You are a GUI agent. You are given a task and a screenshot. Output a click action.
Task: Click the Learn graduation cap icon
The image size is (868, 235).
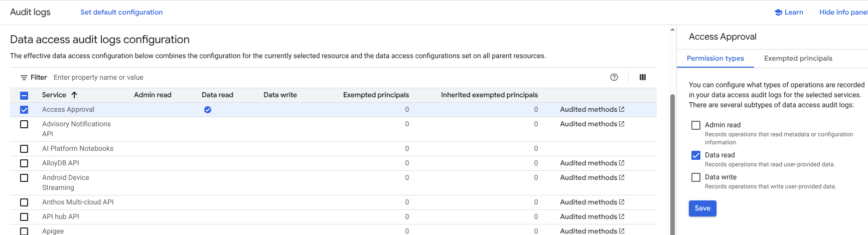(x=778, y=13)
